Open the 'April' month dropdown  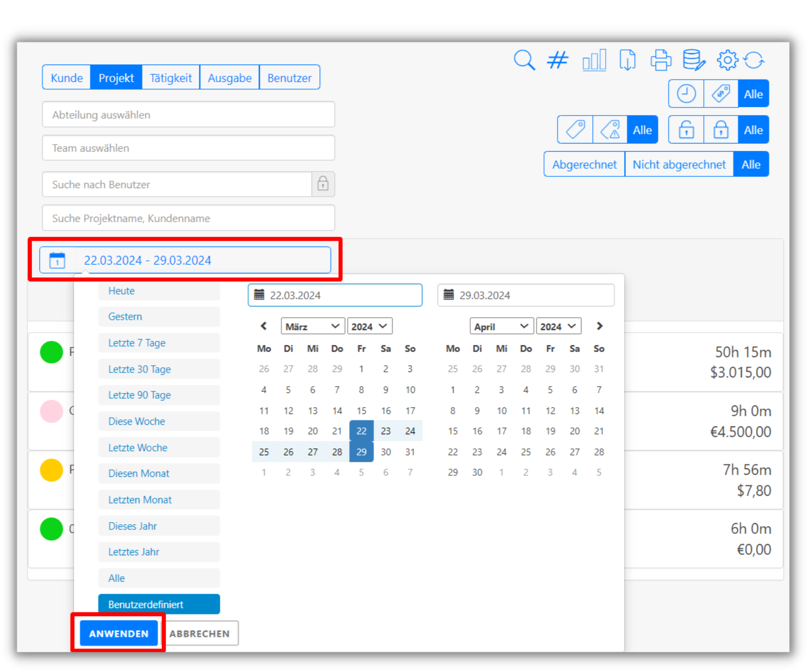(x=501, y=326)
